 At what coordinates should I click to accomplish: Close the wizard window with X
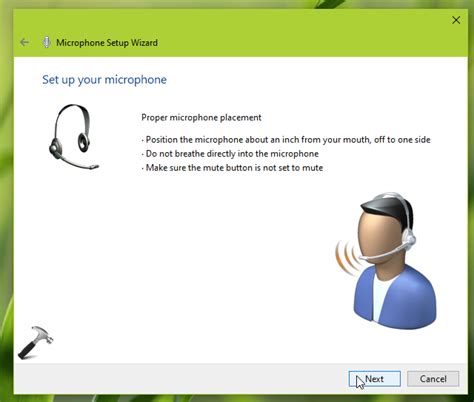(456, 20)
